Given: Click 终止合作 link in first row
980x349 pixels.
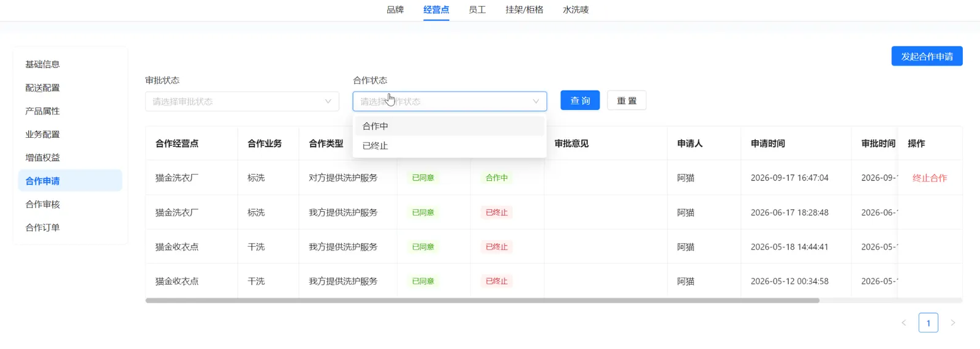Looking at the screenshot, I should pyautogui.click(x=930, y=178).
